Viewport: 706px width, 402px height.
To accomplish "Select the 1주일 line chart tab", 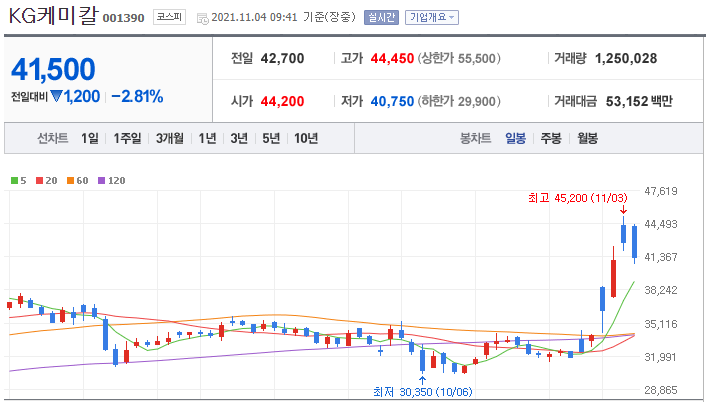I will coord(127,138).
